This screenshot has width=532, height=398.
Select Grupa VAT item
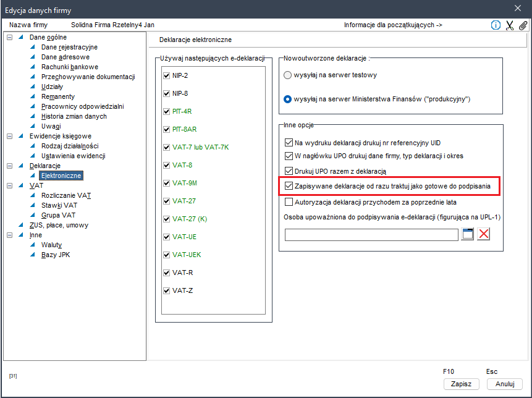[x=58, y=215]
